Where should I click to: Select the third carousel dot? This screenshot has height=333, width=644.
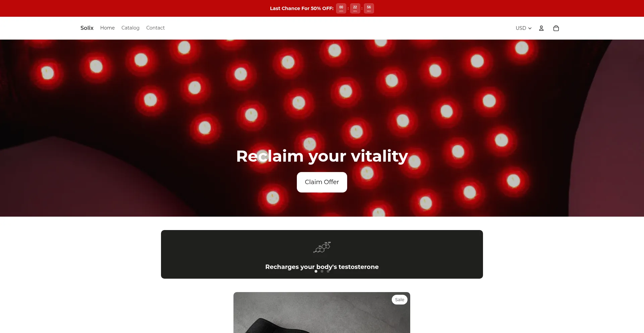328,271
